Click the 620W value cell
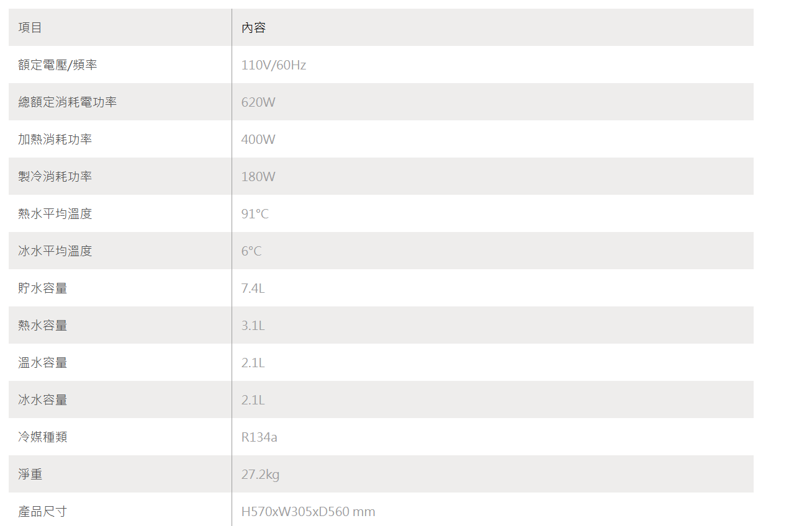 pos(258,102)
